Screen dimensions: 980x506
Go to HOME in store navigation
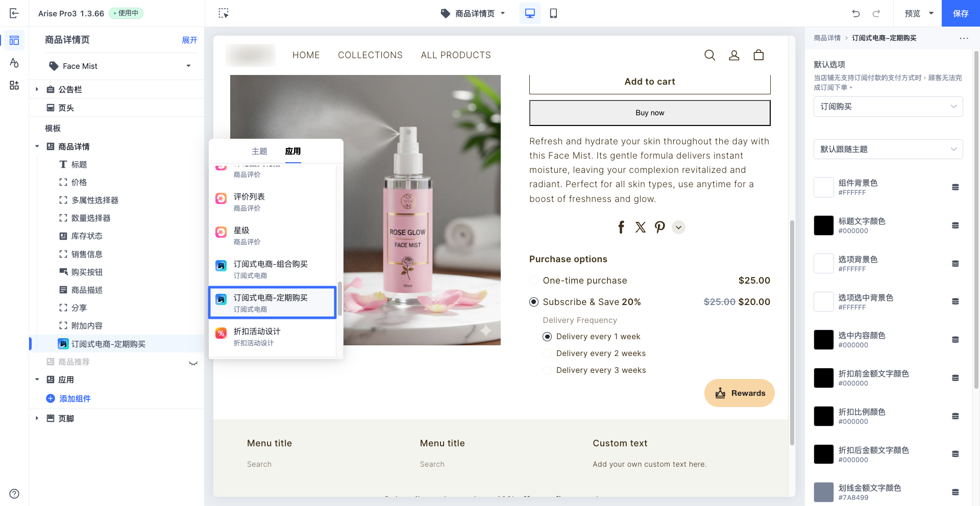pyautogui.click(x=306, y=55)
